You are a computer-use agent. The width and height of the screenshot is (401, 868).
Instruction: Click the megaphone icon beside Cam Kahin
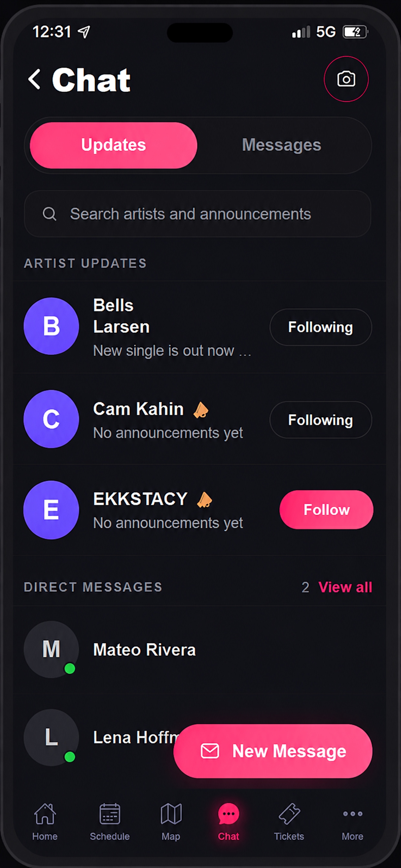201,410
